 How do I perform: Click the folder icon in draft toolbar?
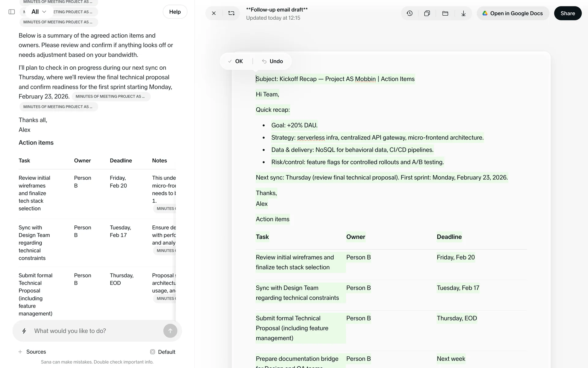[445, 13]
